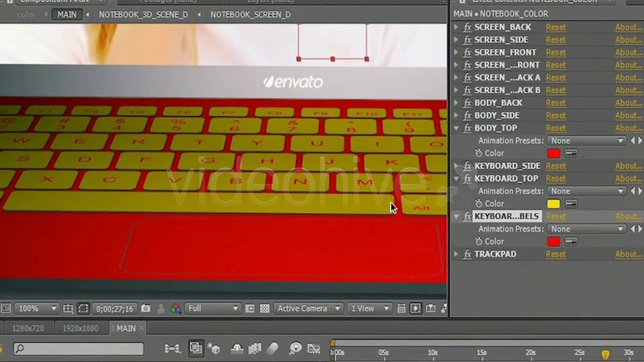644x362 pixels.
Task: Toggle hide shy layers icon
Action: [237, 348]
